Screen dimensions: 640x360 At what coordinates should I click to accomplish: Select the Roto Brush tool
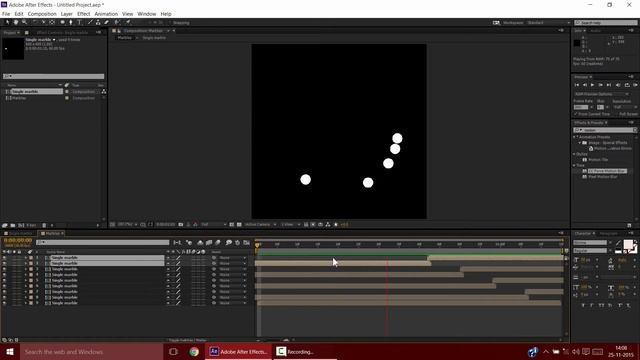coord(117,22)
